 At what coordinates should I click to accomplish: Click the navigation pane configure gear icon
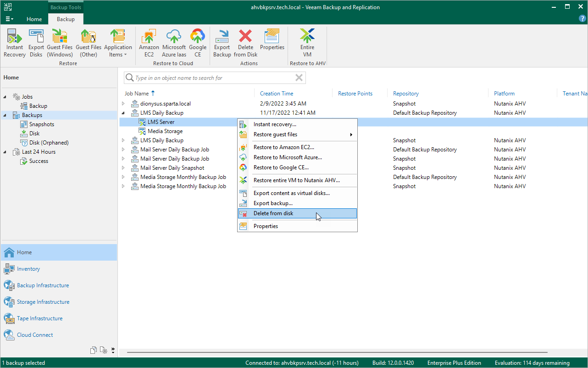[x=104, y=350]
